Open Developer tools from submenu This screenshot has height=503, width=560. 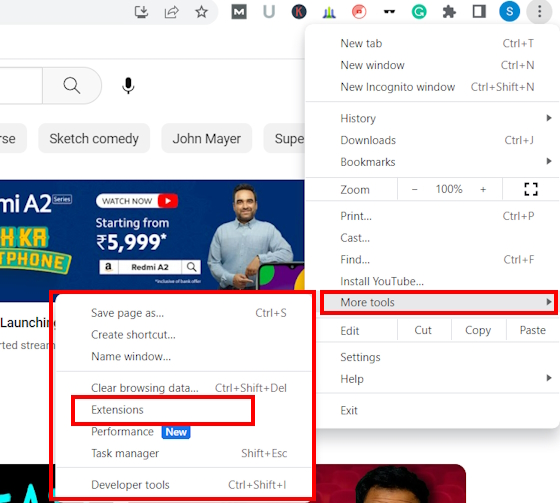(184, 485)
